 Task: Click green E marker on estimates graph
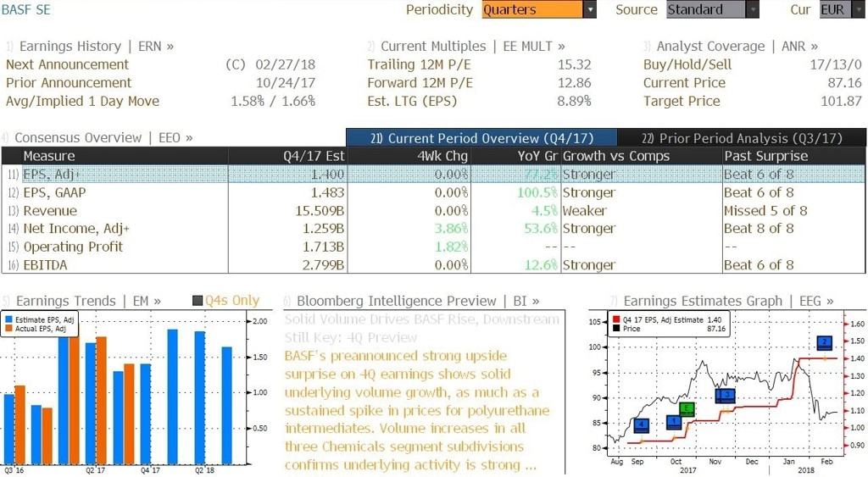pyautogui.click(x=687, y=409)
